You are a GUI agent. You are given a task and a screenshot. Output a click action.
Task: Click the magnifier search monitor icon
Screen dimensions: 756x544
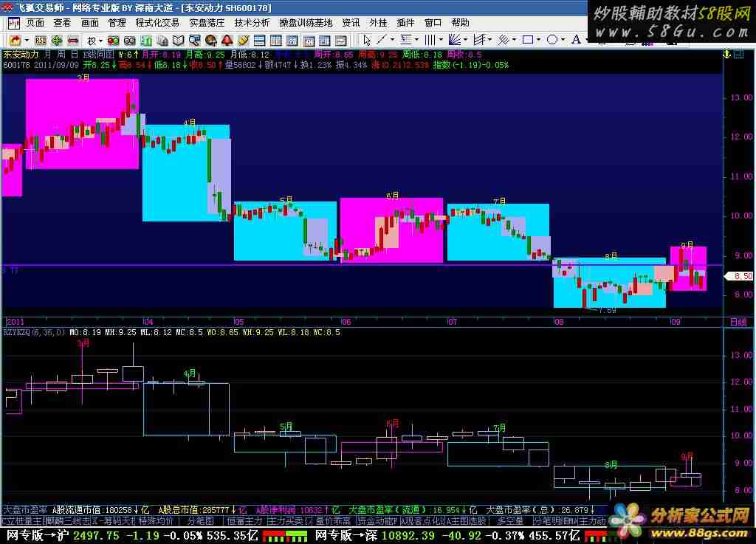point(195,41)
